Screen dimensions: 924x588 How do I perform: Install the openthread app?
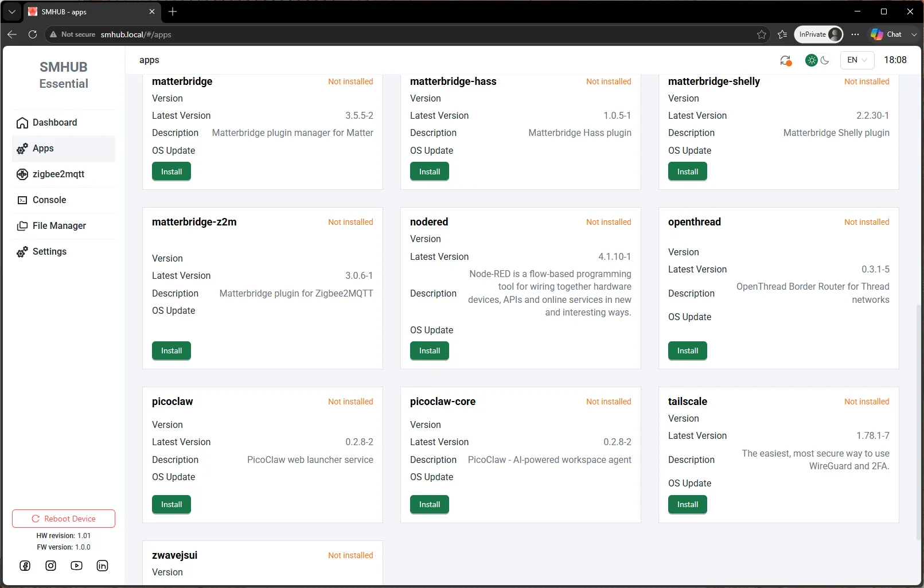(x=688, y=351)
